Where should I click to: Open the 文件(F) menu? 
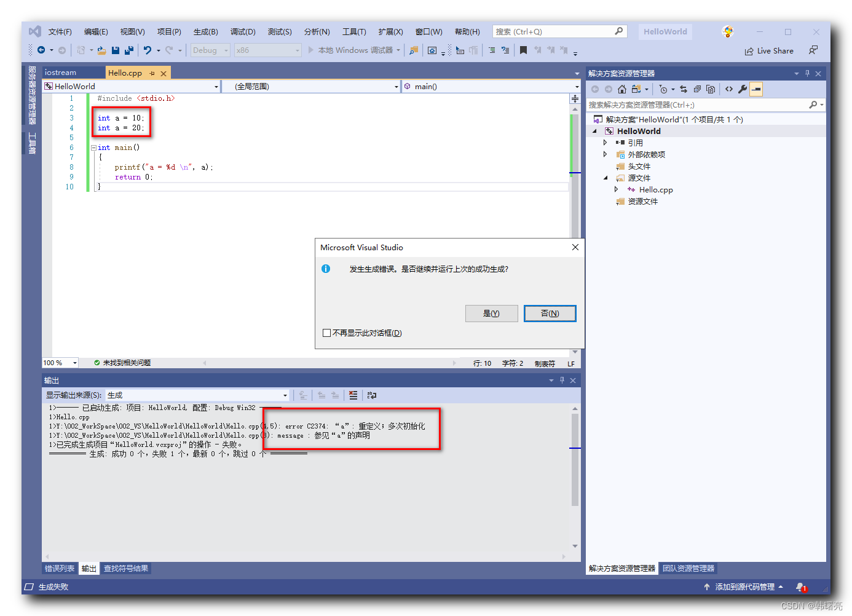coord(60,32)
